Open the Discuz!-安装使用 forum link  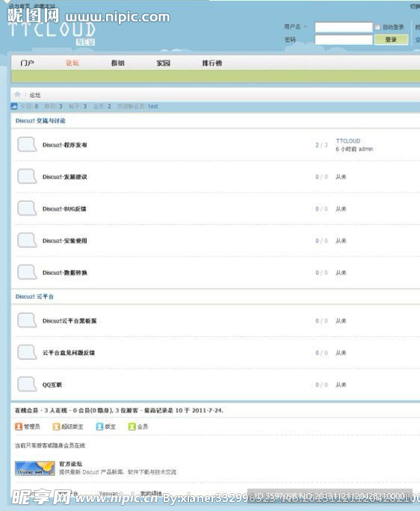[x=65, y=241]
